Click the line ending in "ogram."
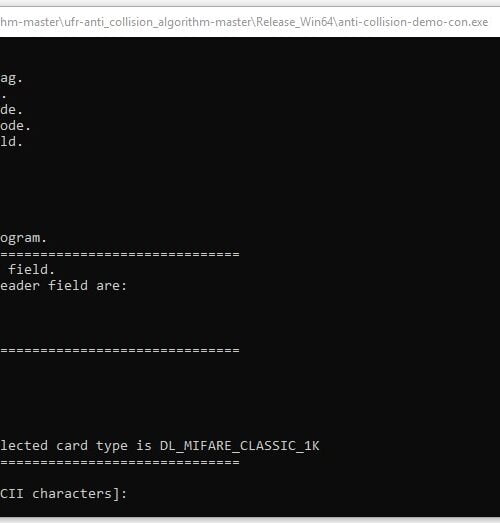The height and width of the screenshot is (523, 500). pyautogui.click(x=23, y=238)
